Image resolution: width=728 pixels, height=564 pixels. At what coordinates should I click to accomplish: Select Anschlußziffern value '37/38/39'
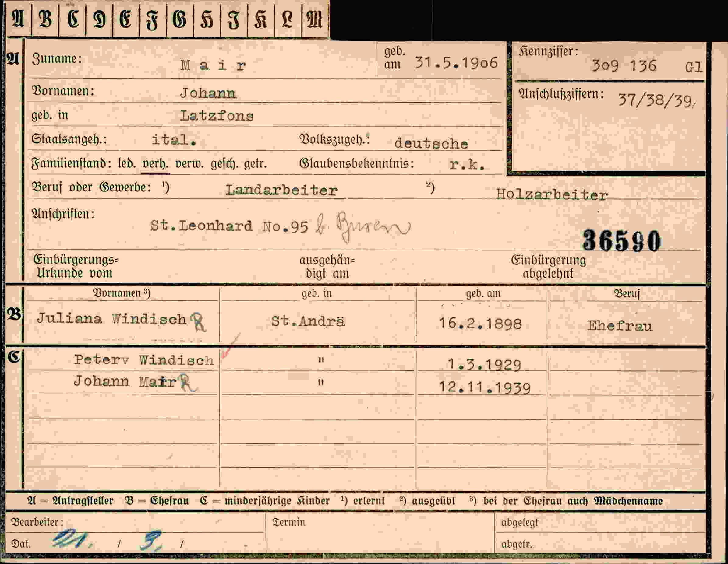click(655, 100)
